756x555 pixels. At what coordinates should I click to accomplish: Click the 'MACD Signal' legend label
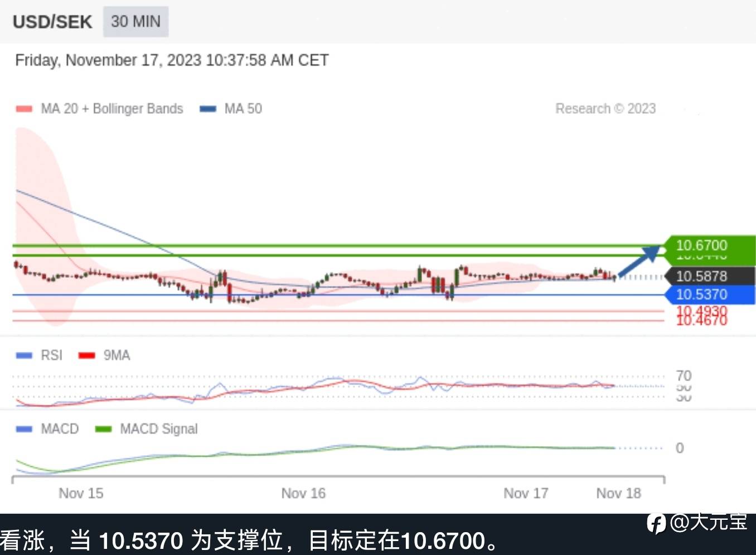[159, 429]
